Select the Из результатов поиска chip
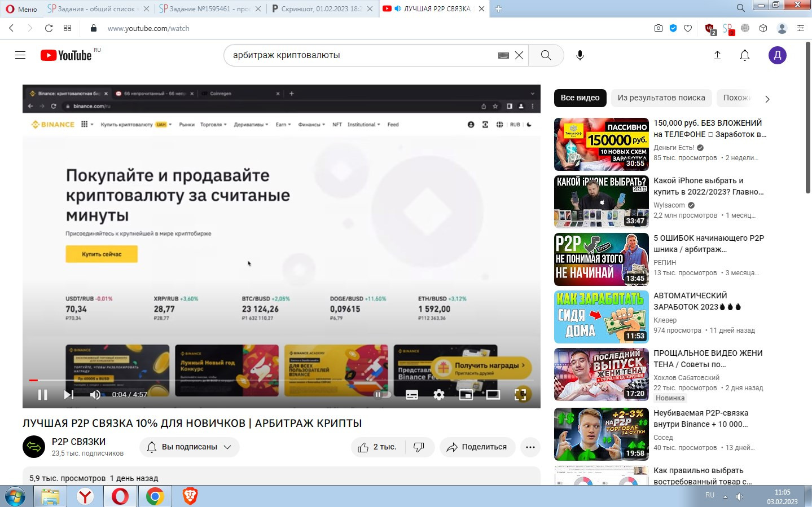 661,98
